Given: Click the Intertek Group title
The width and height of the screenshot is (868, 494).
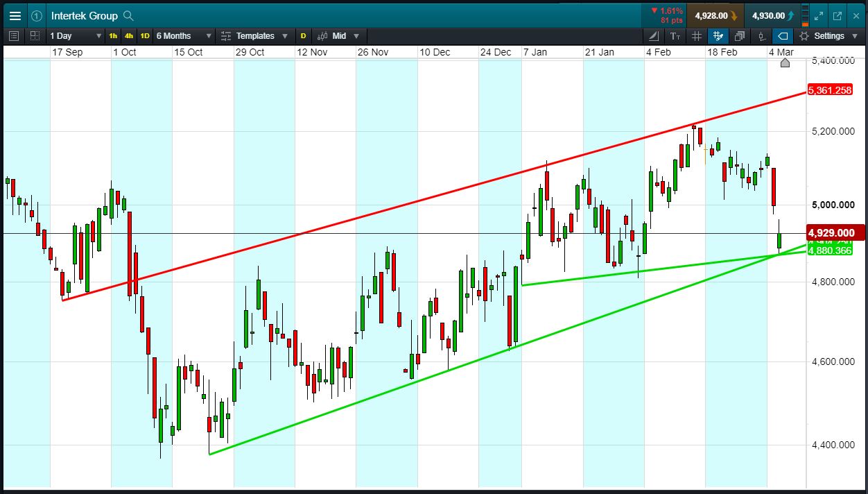Looking at the screenshot, I should pos(84,15).
